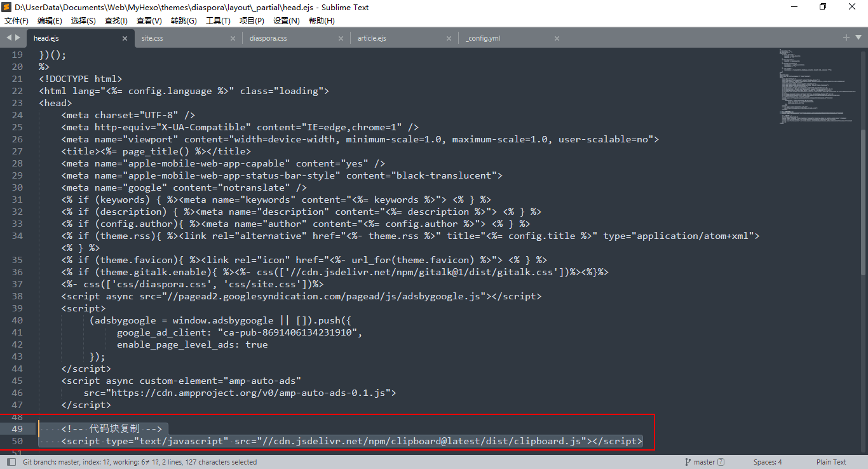Viewport: 868px width, 469px height.
Task: Click the master branch status item
Action: pyautogui.click(x=704, y=462)
